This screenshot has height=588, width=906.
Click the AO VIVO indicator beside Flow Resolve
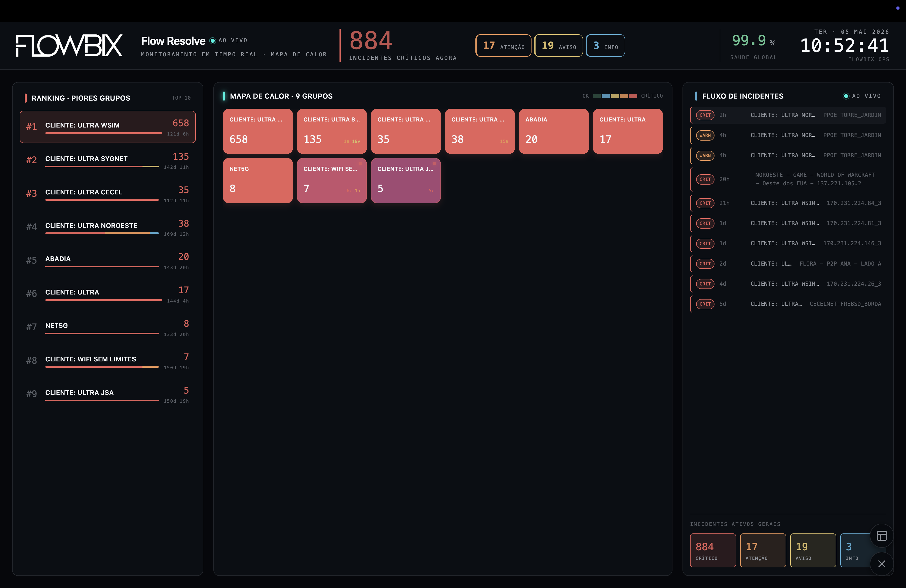(229, 40)
